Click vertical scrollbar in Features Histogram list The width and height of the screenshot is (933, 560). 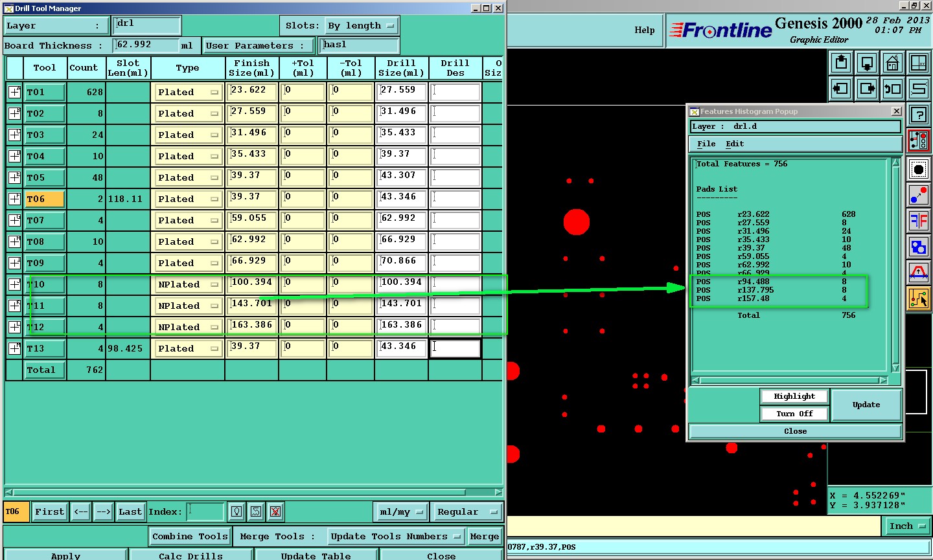tap(895, 265)
